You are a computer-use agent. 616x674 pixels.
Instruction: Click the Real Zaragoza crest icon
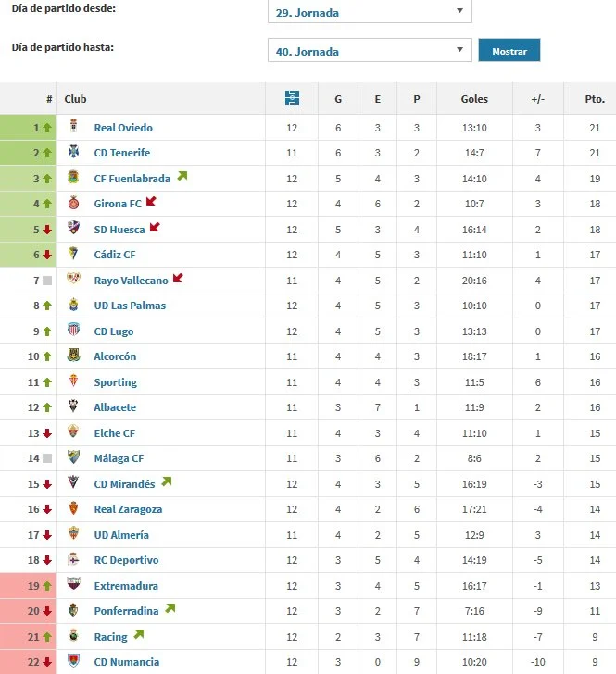click(x=74, y=509)
